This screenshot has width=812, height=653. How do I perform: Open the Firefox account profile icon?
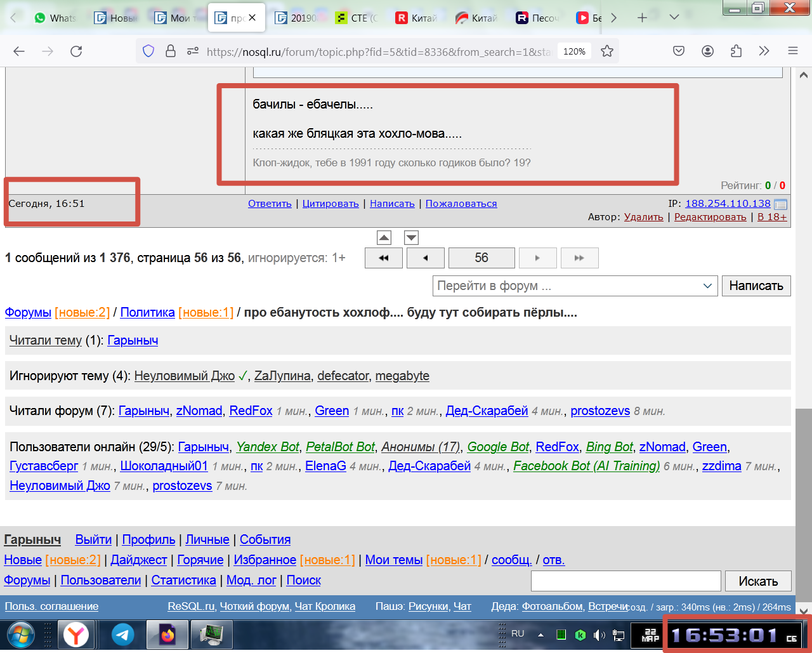(x=707, y=51)
